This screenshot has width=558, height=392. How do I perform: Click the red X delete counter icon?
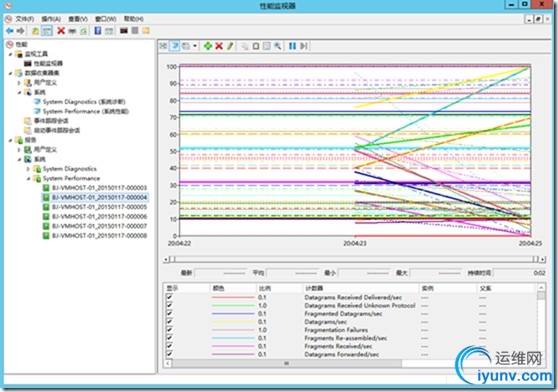pos(219,46)
